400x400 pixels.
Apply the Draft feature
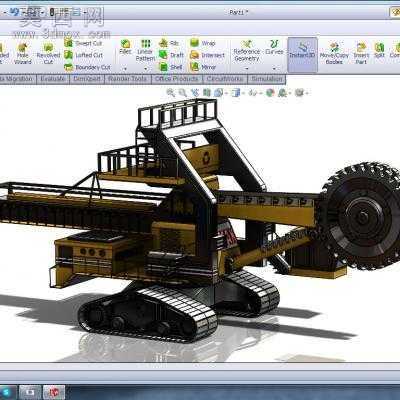point(171,55)
